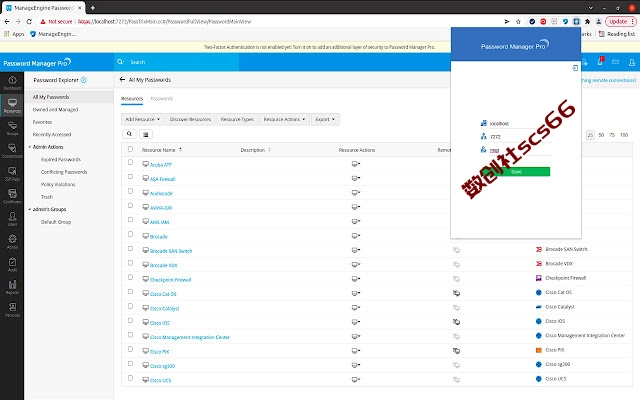The width and height of the screenshot is (640, 400).
Task: Open the Reports sidebar icon
Action: (12, 287)
